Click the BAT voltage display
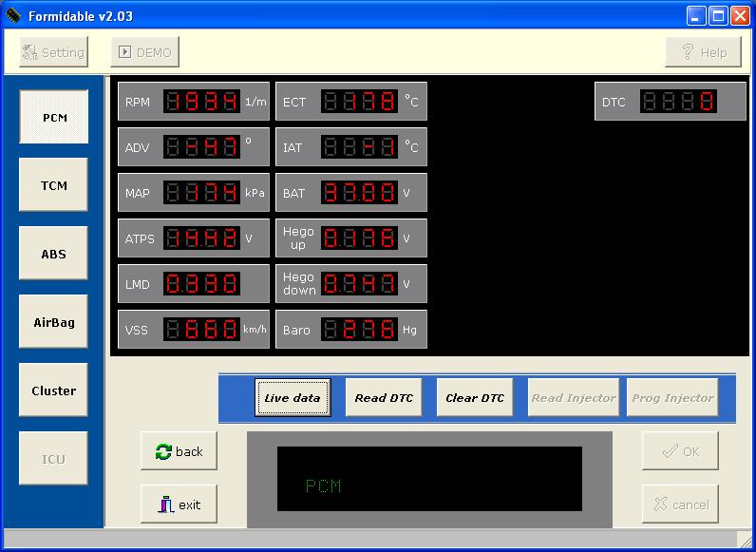The image size is (756, 552). (359, 193)
